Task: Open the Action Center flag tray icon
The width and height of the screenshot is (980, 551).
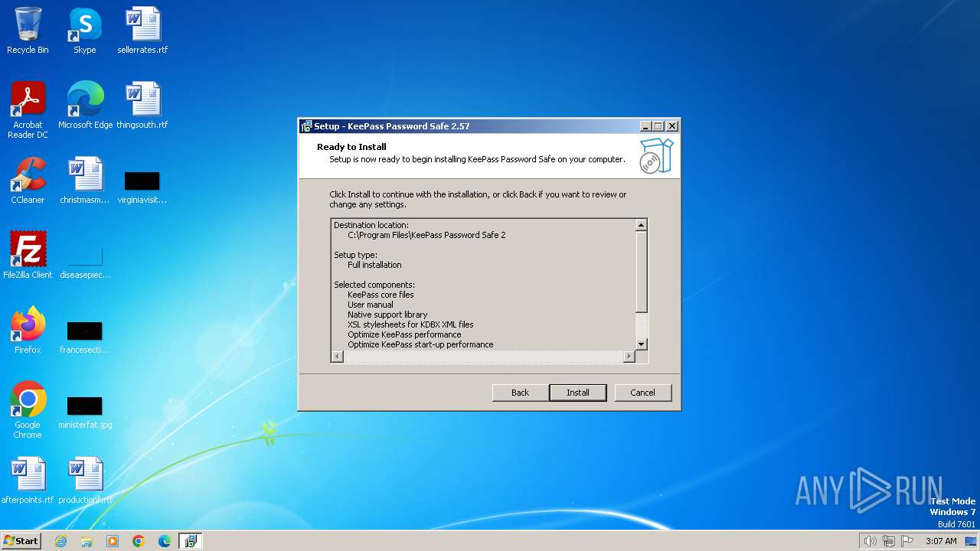Action: click(908, 541)
